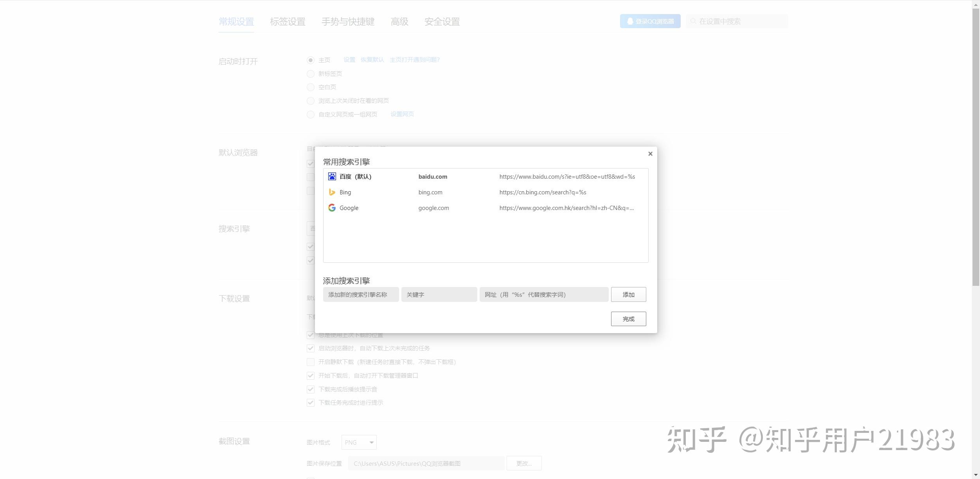Screen dimensions: 980x479
Task: Select the 新标签页 radio option
Action: point(311,74)
